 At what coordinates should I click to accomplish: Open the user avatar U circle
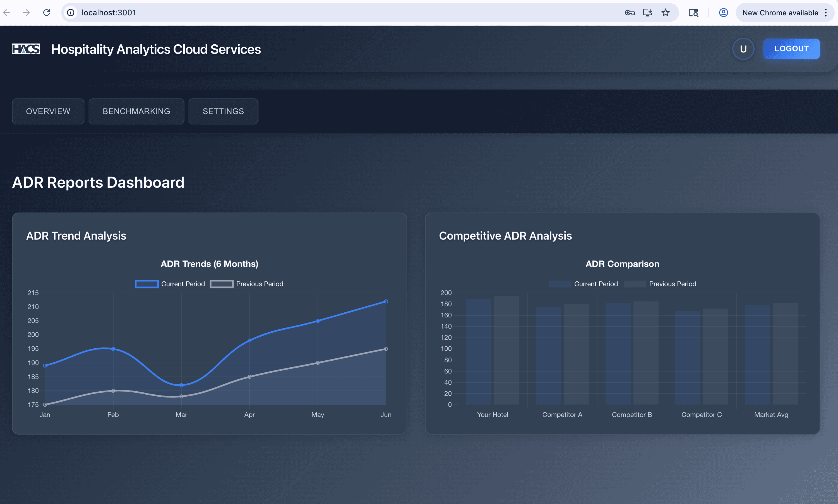pyautogui.click(x=743, y=49)
